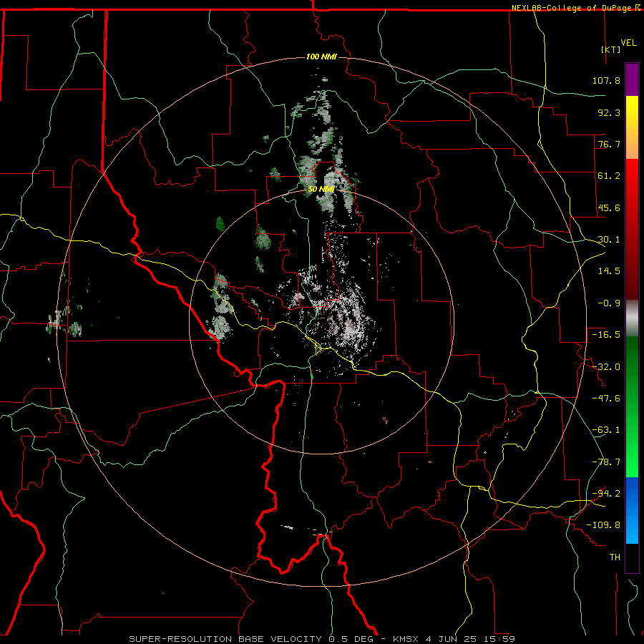
Task: Click the 15:59 time stamp
Action: pos(499,639)
